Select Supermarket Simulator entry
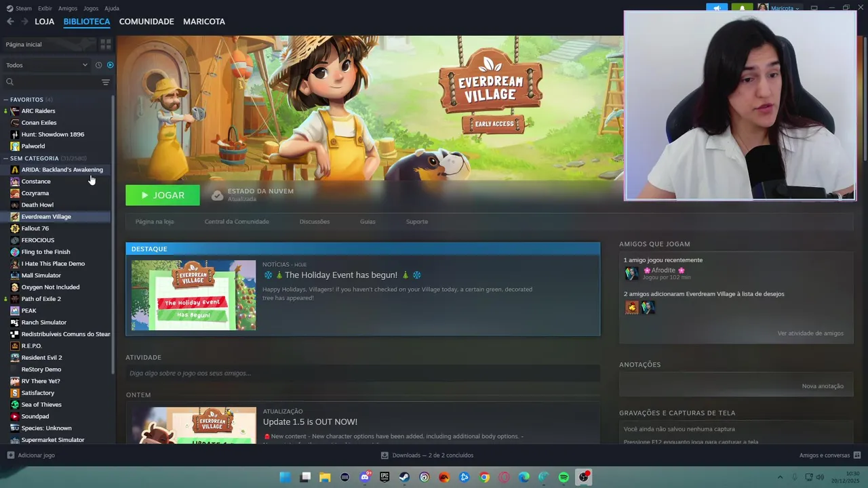The image size is (868, 488). point(53,440)
